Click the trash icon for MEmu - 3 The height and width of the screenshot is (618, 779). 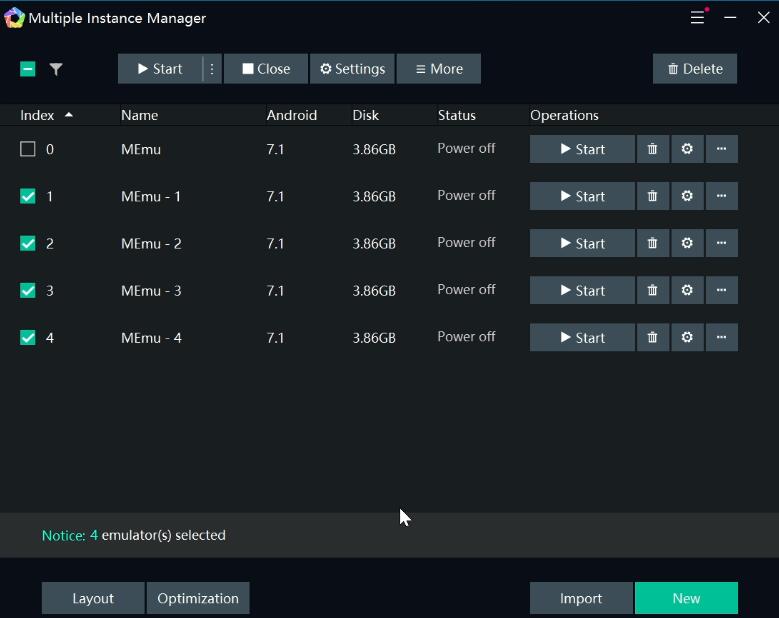point(653,290)
